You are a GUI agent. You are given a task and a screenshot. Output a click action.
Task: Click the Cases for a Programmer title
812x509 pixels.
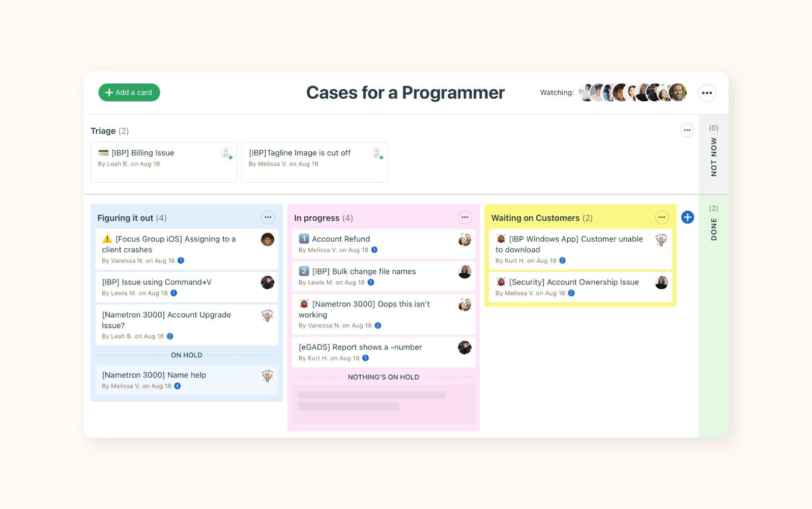(x=405, y=93)
